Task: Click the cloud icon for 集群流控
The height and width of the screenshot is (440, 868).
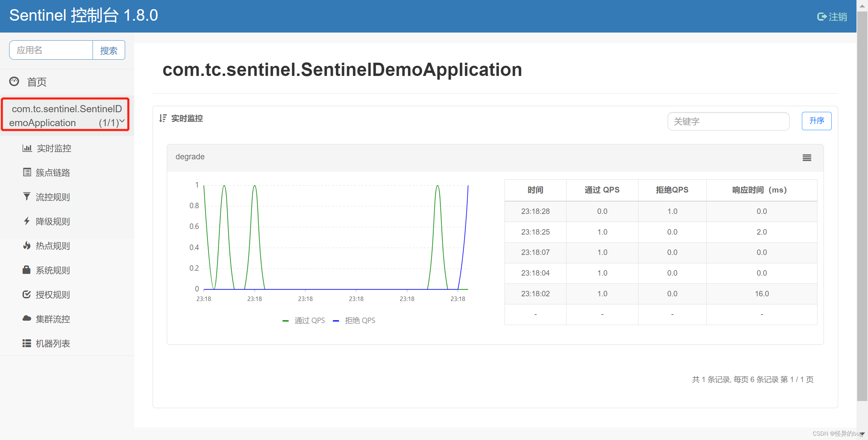Action: click(x=27, y=319)
